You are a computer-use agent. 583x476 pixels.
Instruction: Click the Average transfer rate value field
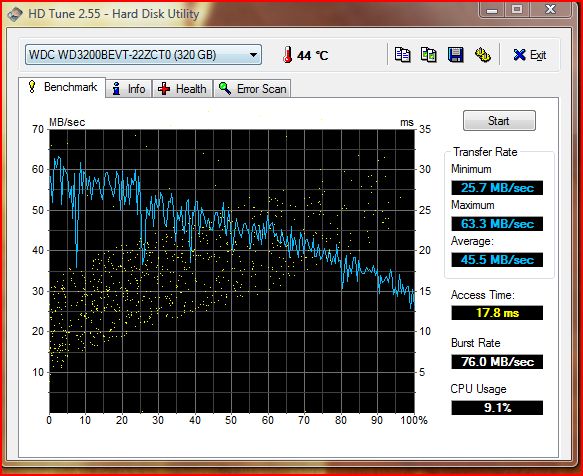[497, 260]
